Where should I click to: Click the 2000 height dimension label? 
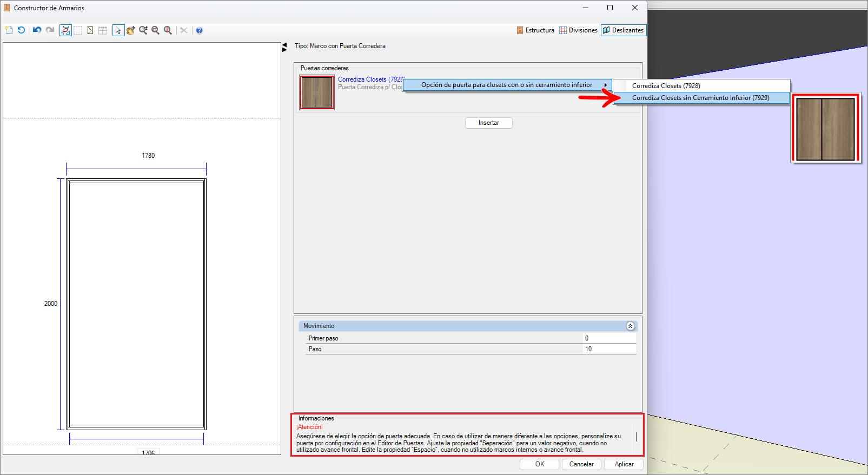click(51, 304)
